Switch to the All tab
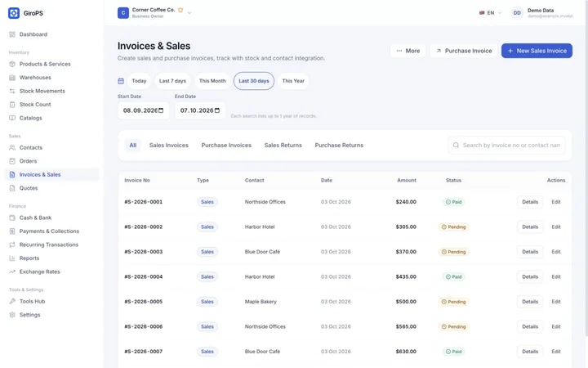Image resolution: width=588 pixels, height=368 pixels. pos(133,146)
